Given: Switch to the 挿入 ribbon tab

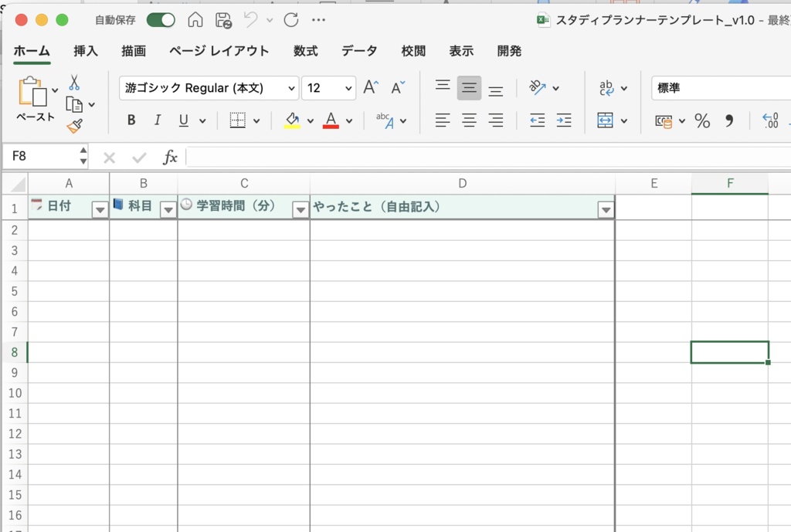Looking at the screenshot, I should [85, 51].
